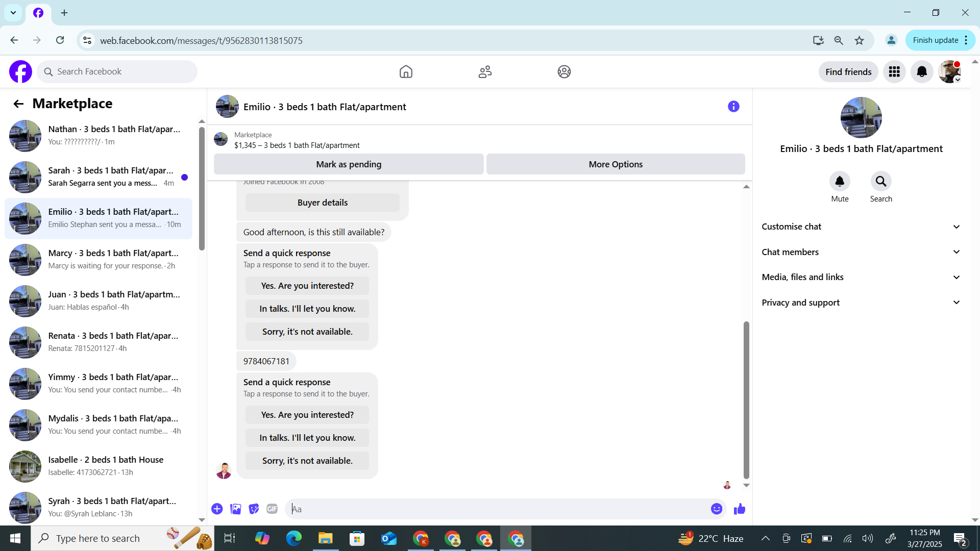Open the Chrome profile icon
This screenshot has height=551, width=980.
(891, 40)
